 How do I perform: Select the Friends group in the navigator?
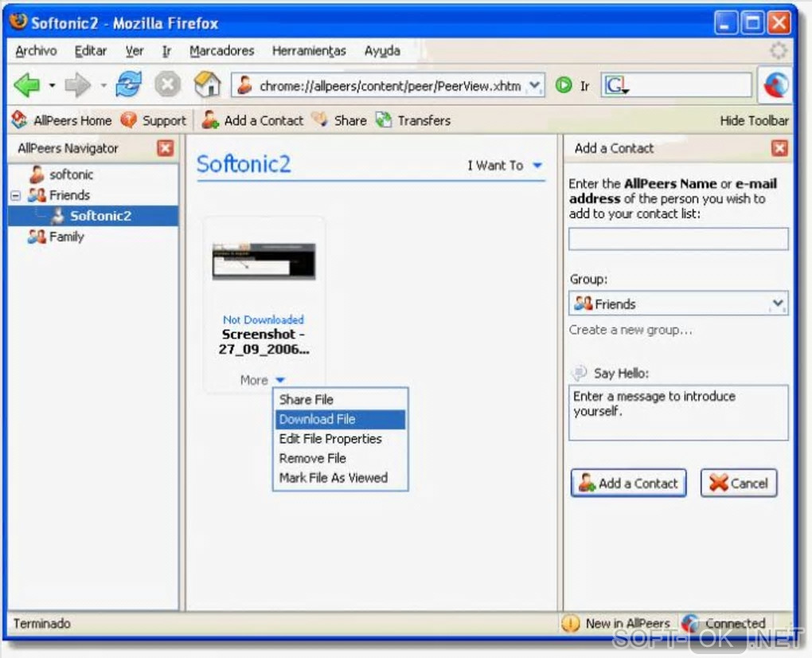pos(59,195)
